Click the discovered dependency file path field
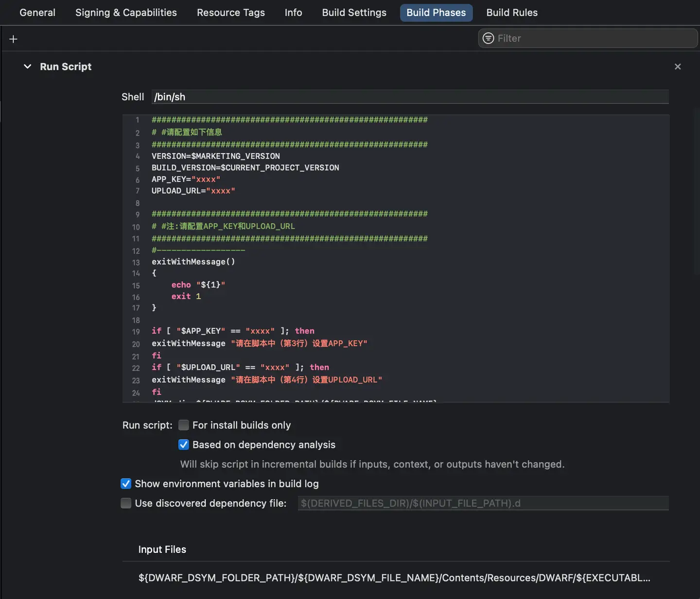The height and width of the screenshot is (599, 700). (x=483, y=503)
